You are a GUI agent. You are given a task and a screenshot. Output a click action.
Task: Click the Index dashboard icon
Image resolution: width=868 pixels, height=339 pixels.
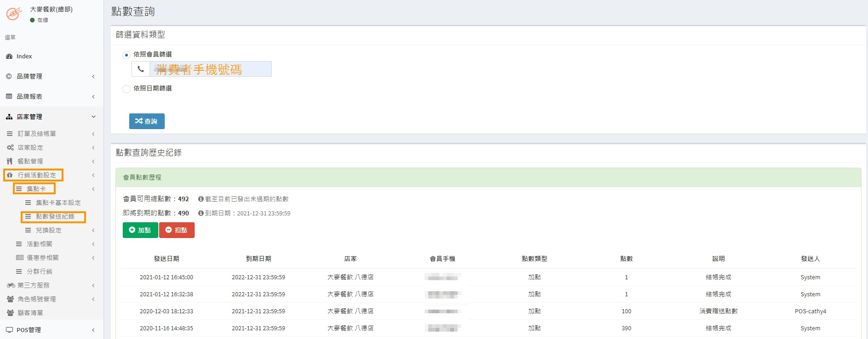[x=9, y=56]
